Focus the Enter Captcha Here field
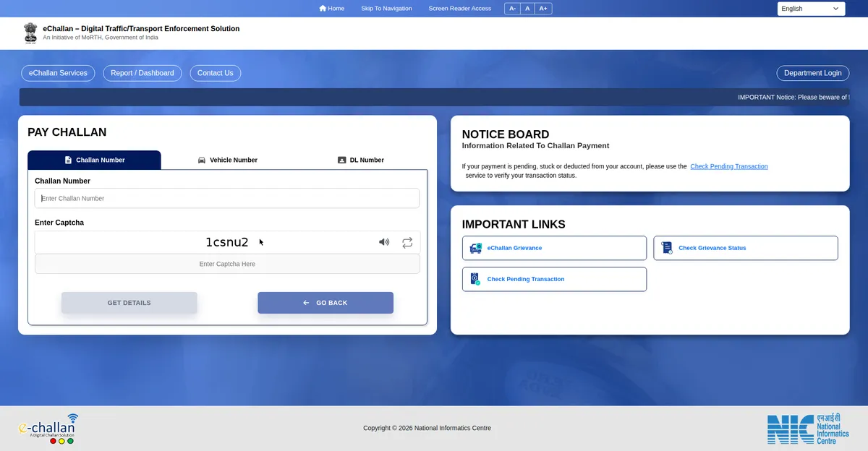The width and height of the screenshot is (868, 451). coord(227,264)
